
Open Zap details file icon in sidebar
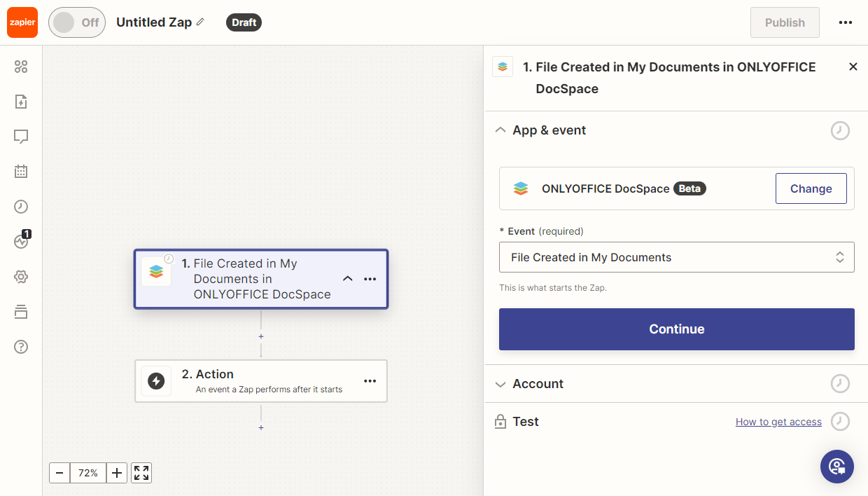[21, 102]
